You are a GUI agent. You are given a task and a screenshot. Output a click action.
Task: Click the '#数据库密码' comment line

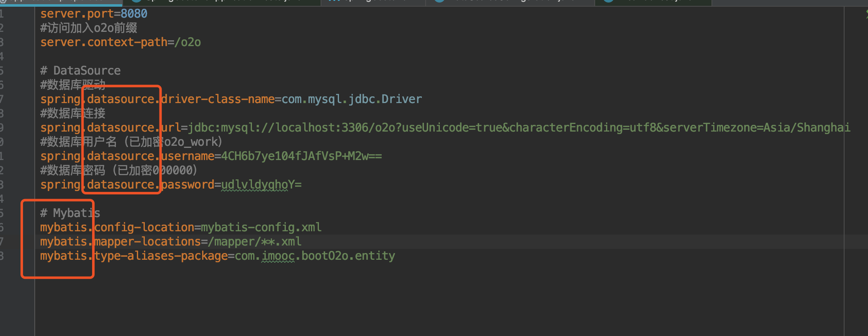coord(119,170)
